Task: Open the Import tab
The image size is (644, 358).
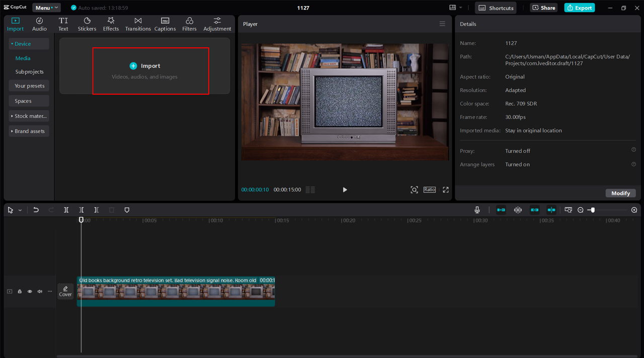Action: pyautogui.click(x=15, y=24)
